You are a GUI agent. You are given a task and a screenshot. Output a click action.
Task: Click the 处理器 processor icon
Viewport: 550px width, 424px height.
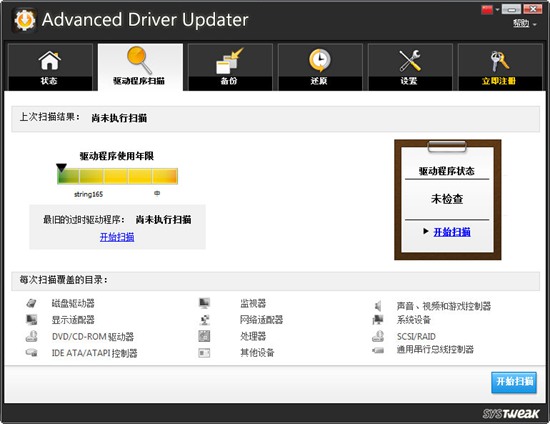coord(204,336)
